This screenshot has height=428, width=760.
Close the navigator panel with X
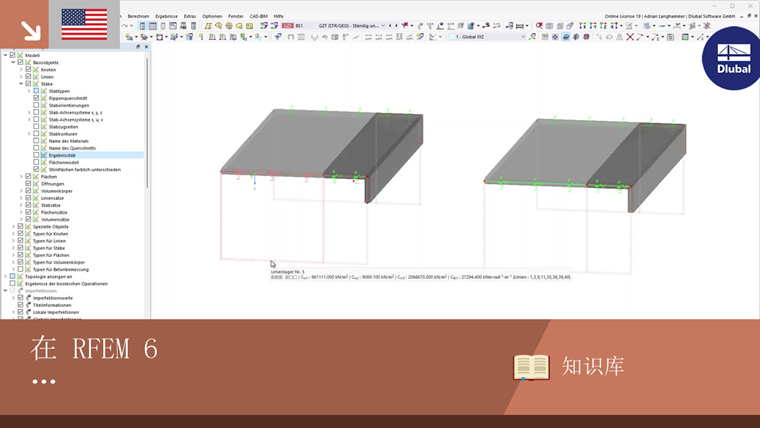coord(146,47)
